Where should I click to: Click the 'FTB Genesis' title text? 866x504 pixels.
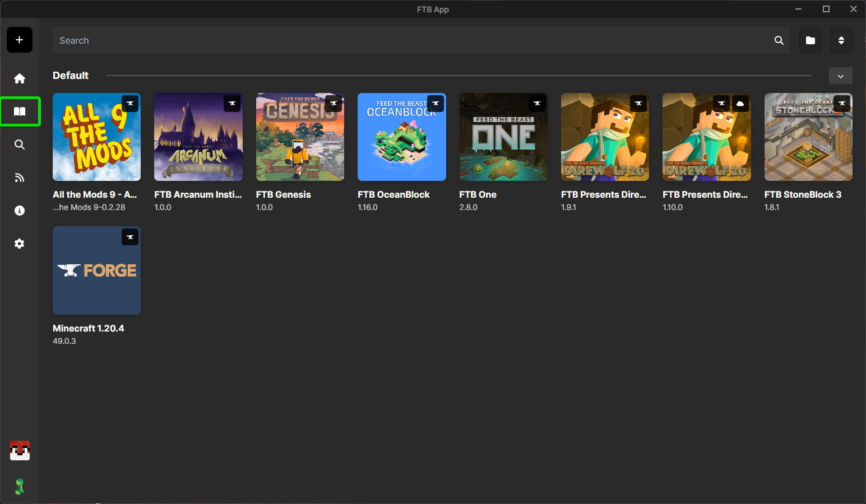284,194
